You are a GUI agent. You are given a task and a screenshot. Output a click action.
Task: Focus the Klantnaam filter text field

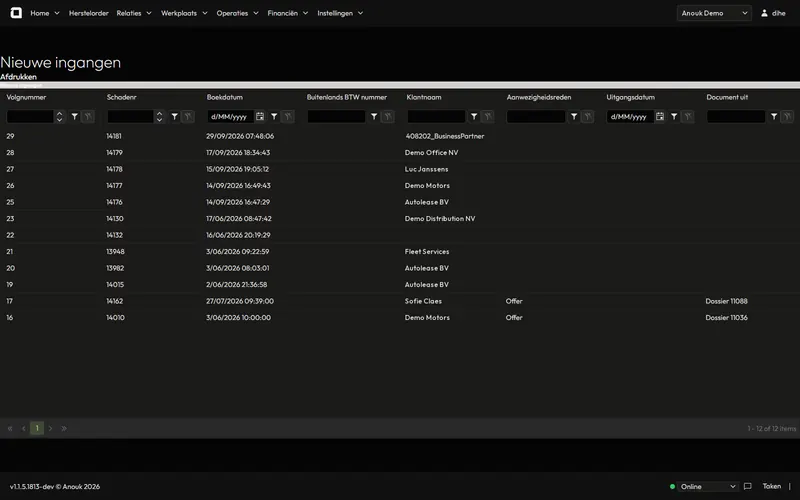(x=436, y=117)
